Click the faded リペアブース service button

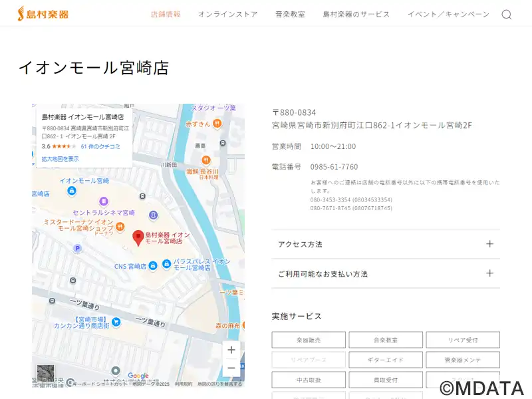309,360
